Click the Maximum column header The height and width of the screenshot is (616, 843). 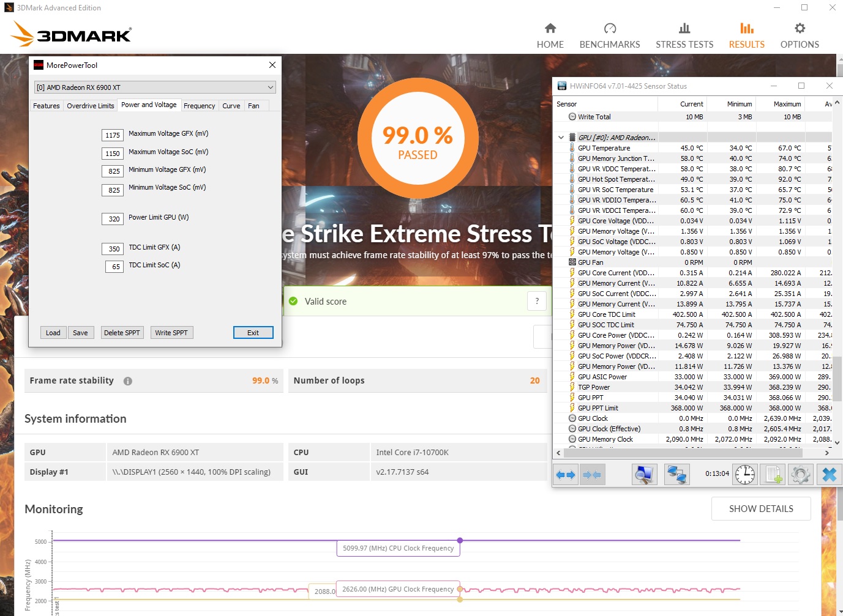[780, 104]
